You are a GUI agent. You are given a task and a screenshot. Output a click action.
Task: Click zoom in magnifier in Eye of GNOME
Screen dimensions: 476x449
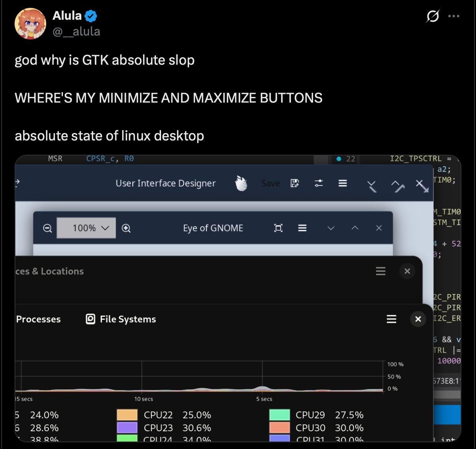(126, 228)
